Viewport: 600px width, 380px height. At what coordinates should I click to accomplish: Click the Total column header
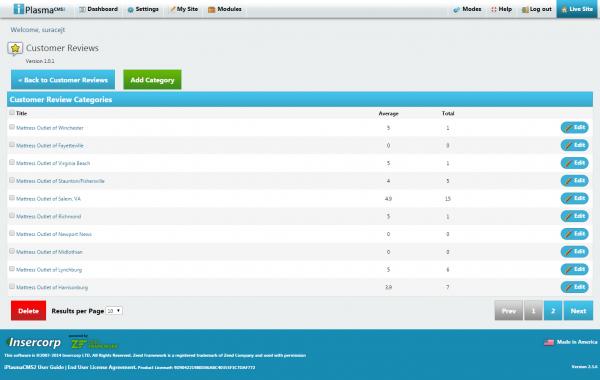[448, 113]
